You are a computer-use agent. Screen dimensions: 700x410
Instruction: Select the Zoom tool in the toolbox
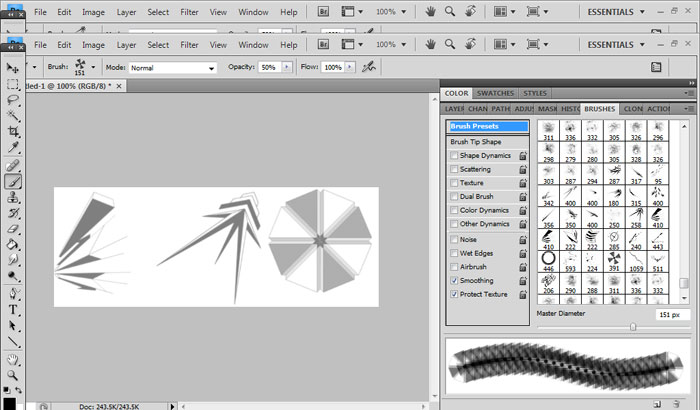[x=13, y=375]
